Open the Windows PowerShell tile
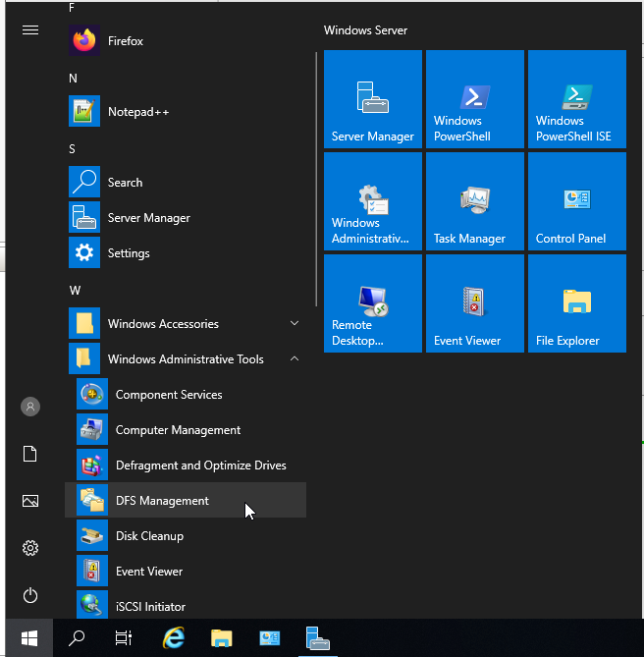This screenshot has width=644, height=657. point(475,99)
